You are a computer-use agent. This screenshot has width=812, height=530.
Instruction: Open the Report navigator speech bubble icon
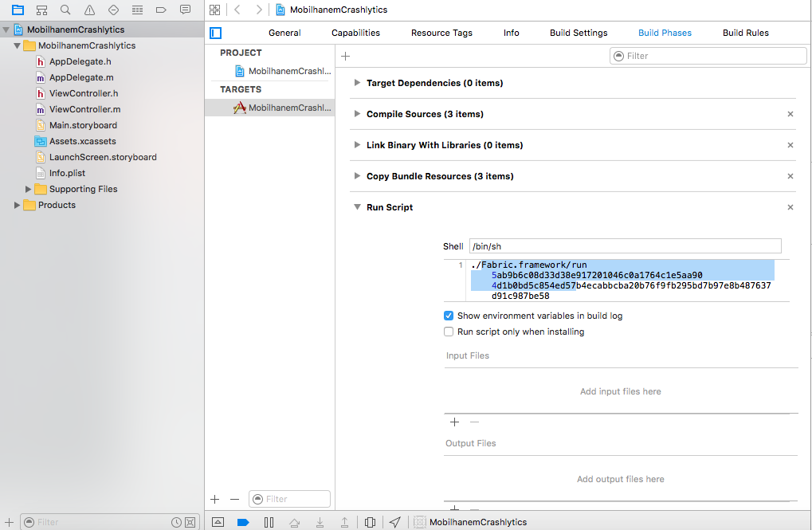click(185, 10)
